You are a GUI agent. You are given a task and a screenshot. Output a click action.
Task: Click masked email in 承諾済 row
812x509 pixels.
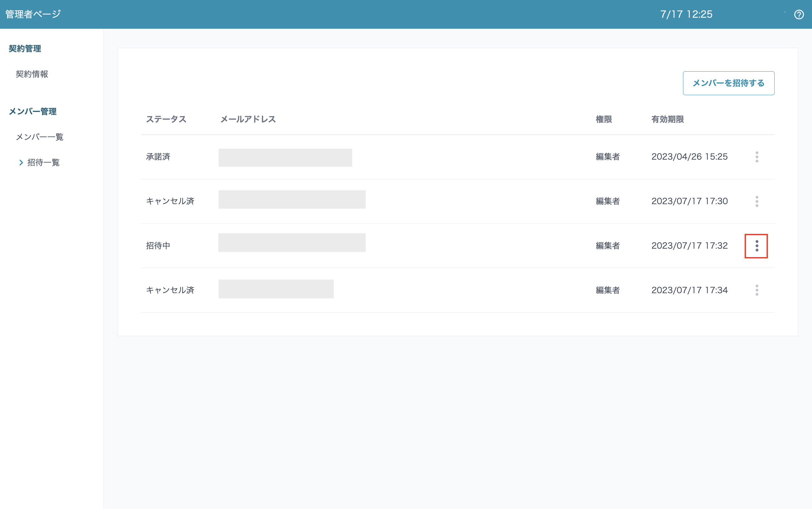tap(285, 157)
